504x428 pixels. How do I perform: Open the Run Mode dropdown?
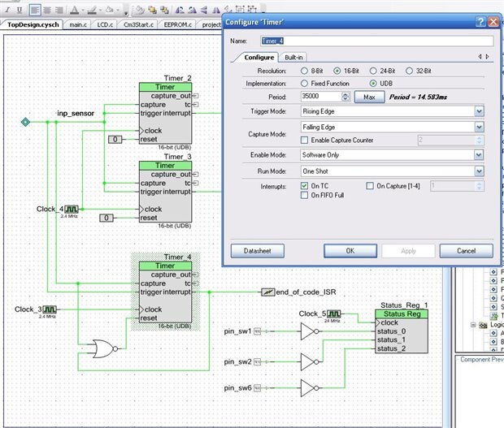point(478,171)
